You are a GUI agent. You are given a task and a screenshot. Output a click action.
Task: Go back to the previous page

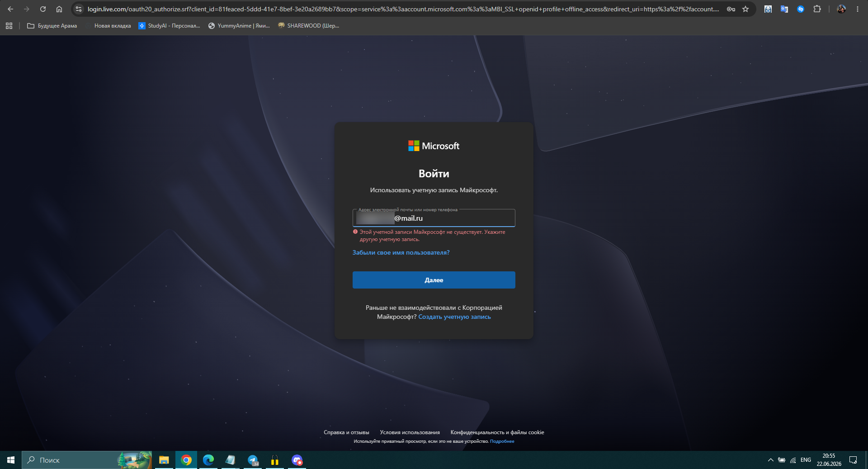coord(10,9)
